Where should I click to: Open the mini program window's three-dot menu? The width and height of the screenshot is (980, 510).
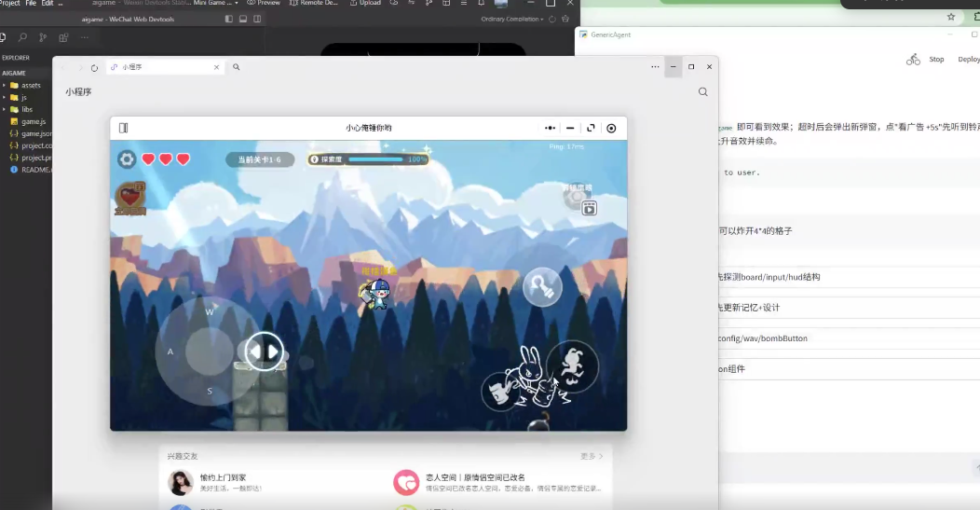pos(655,66)
